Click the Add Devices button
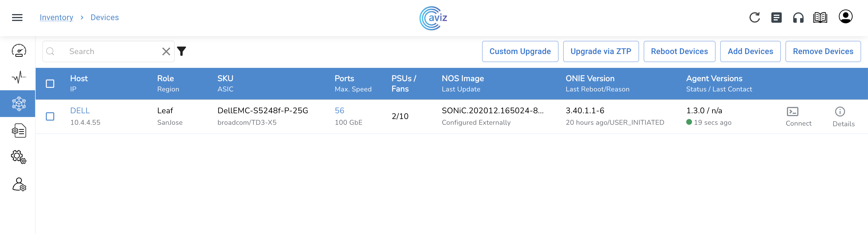 [x=750, y=51]
